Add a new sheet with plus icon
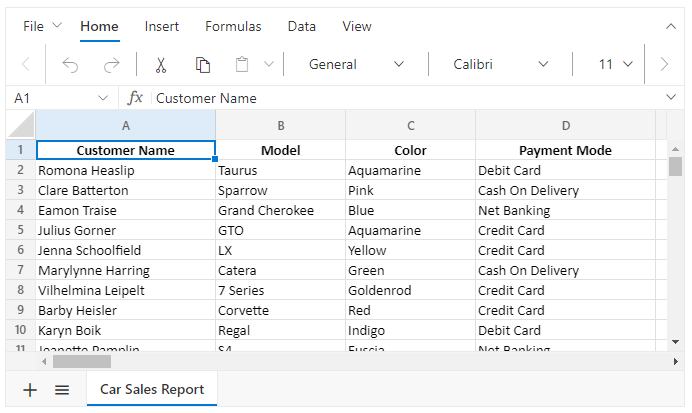 pyautogui.click(x=30, y=390)
